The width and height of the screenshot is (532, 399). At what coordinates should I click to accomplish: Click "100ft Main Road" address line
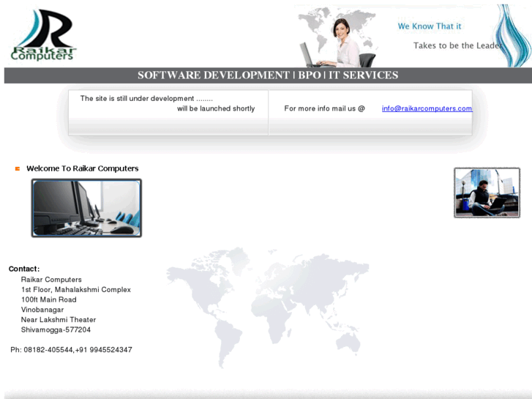point(49,299)
